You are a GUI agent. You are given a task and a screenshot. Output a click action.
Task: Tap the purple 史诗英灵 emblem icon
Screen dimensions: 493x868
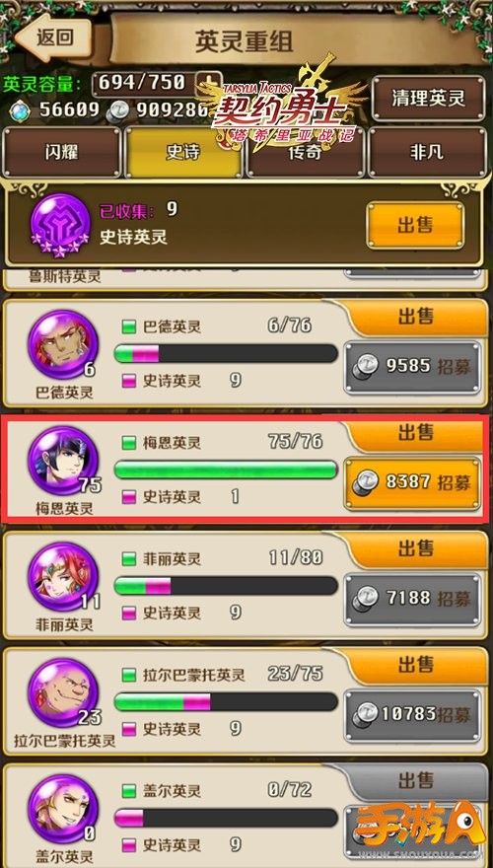click(60, 225)
